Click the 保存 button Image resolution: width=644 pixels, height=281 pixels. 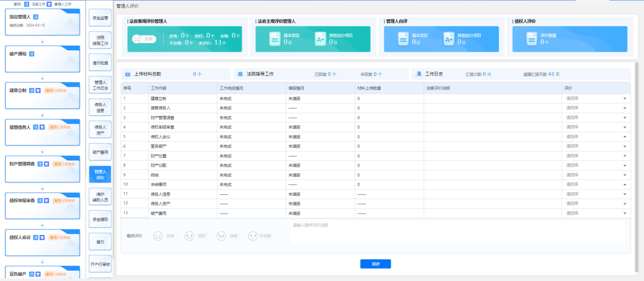coord(375,264)
